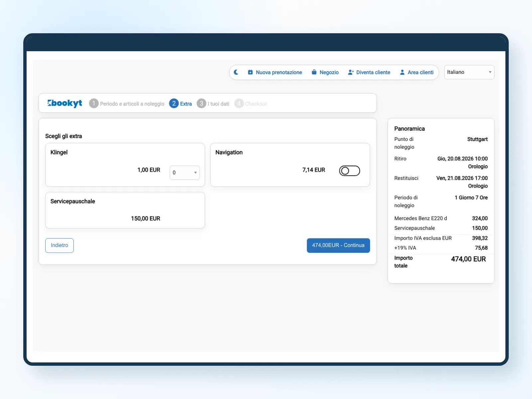
Task: Click the Navigation extra title
Action: (229, 152)
